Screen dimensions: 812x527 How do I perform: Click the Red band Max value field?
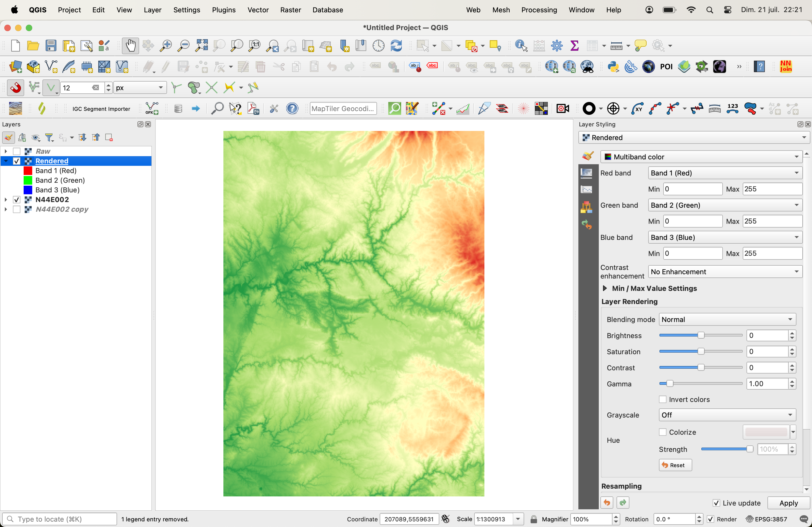tap(772, 189)
